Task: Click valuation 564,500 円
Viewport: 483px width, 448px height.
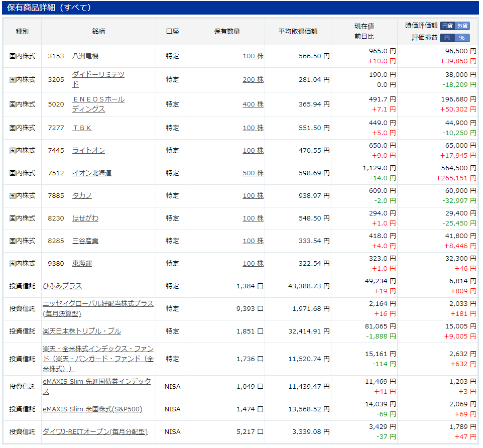Action: tap(459, 168)
